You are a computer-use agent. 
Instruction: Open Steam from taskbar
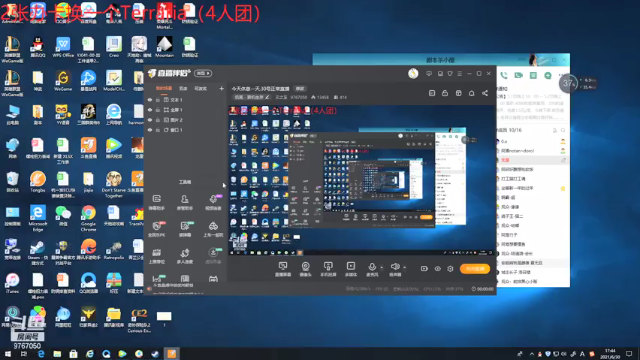pos(155,354)
